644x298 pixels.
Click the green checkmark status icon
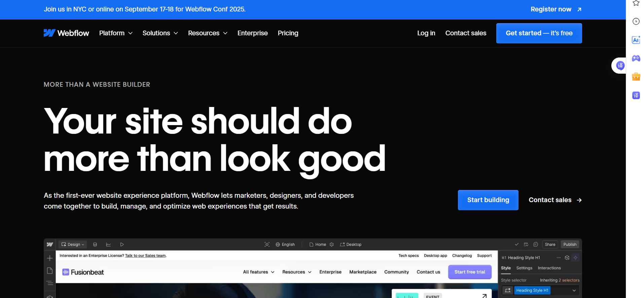click(516, 245)
